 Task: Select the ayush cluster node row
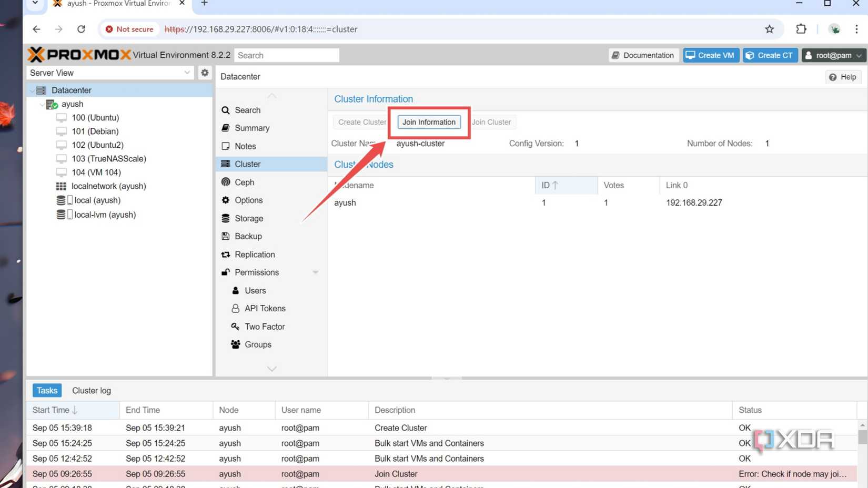point(598,202)
